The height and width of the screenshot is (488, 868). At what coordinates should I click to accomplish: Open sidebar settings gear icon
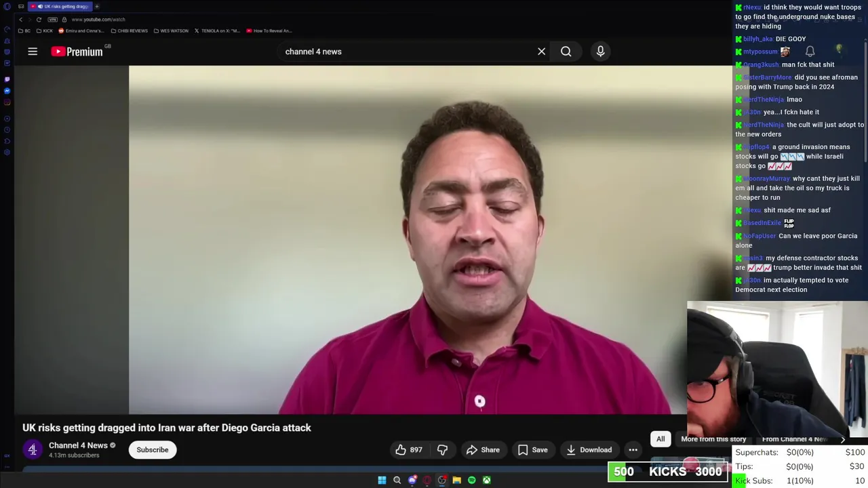pyautogui.click(x=7, y=152)
